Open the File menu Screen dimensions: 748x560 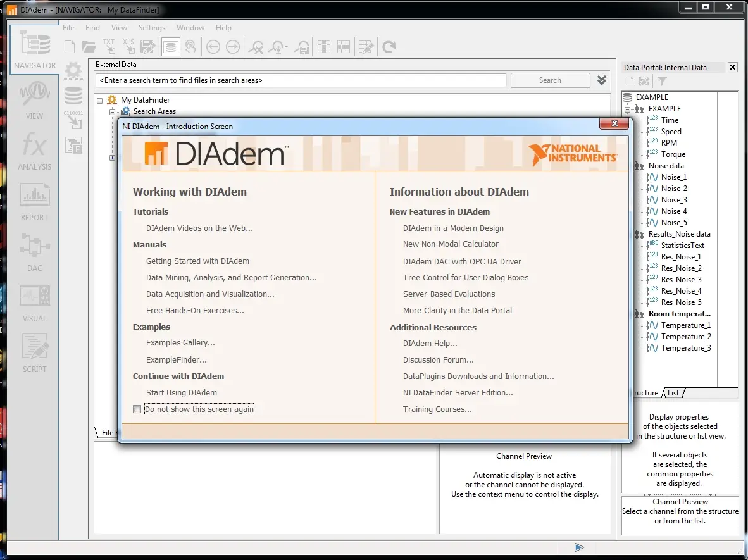(69, 28)
